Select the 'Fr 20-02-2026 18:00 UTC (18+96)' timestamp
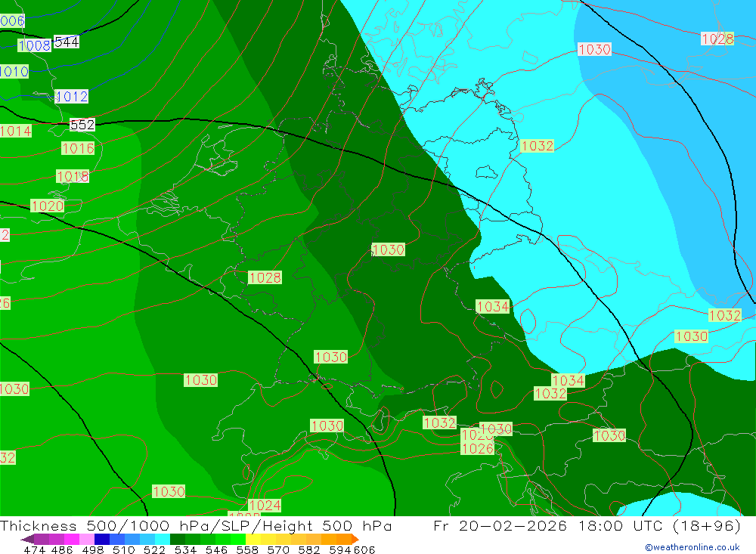This screenshot has height=554, width=756. 587,525
